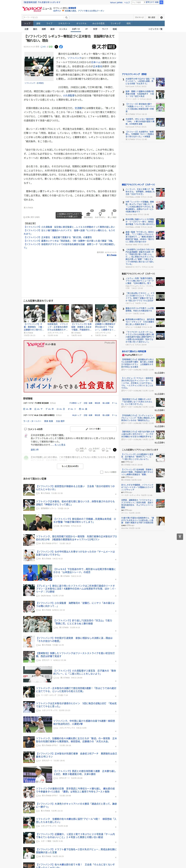Click the search magnifier icon beside keyword field
186x868 pixels.
[x=66, y=18]
